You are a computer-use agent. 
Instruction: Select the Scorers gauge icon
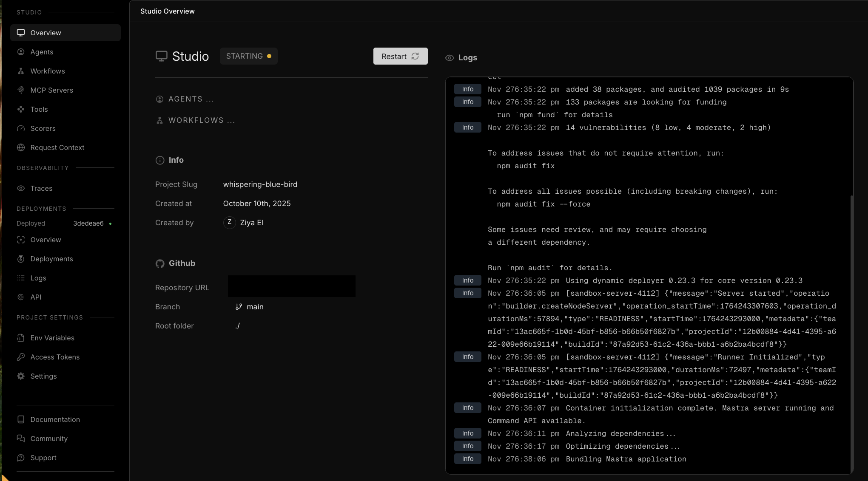21,128
